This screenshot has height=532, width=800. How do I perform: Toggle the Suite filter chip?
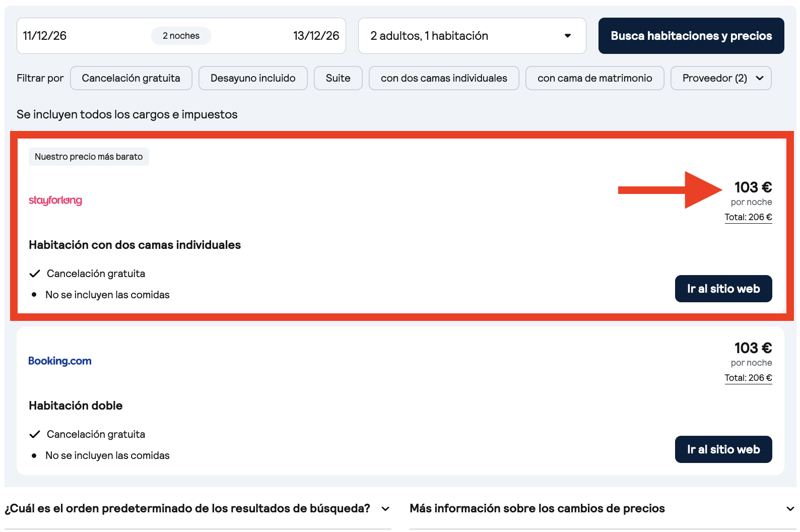(x=338, y=78)
